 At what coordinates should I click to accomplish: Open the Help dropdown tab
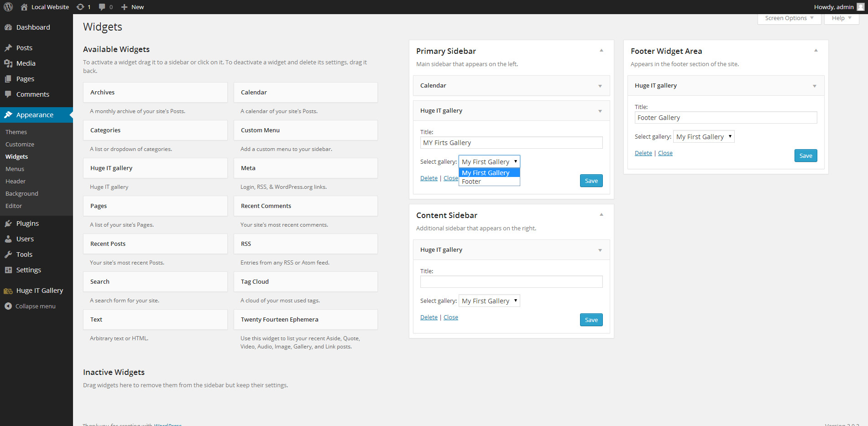click(x=842, y=18)
